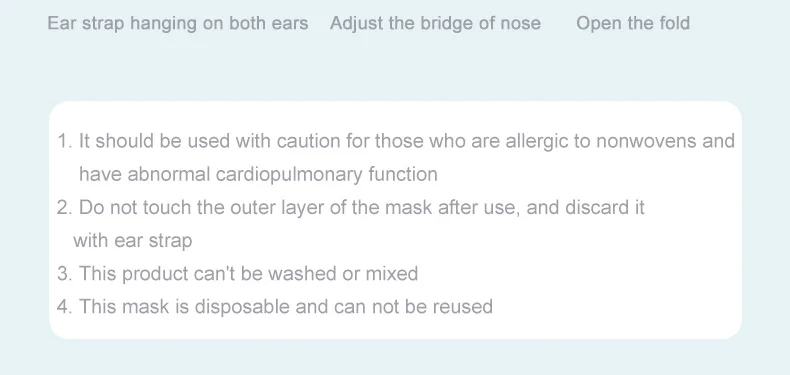Click the numeral '4.' list marker
Screen dimensions: 790x375
65,306
